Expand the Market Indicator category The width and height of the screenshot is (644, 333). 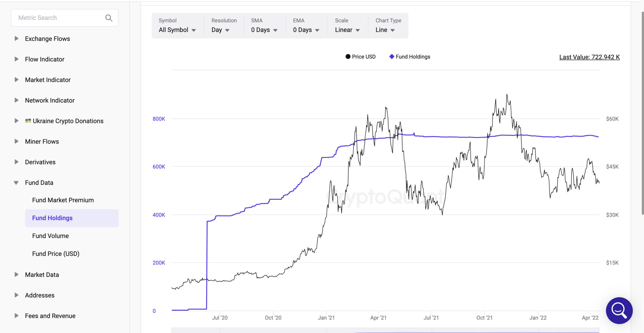(17, 80)
